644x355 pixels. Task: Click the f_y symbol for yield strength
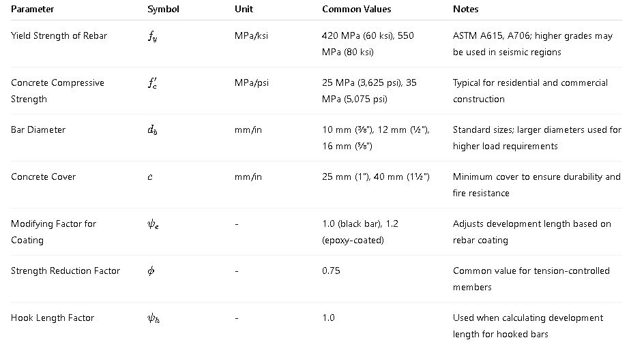pos(153,36)
